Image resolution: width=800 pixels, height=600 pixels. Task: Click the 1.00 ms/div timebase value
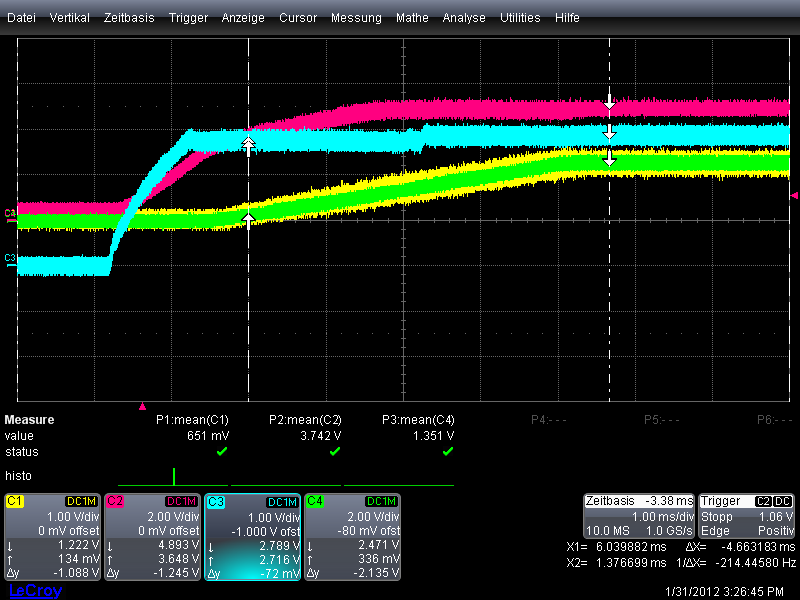[663, 516]
